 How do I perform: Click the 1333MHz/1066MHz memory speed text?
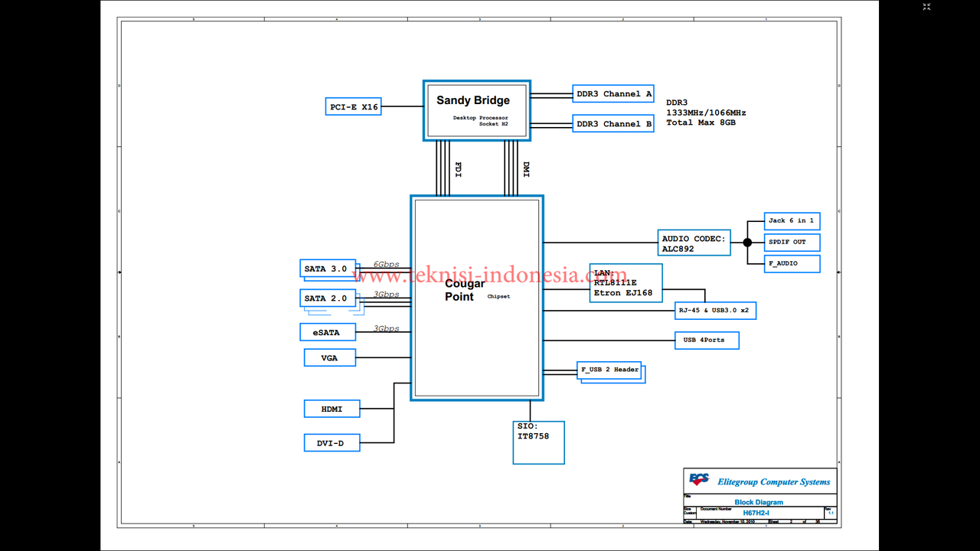(706, 112)
